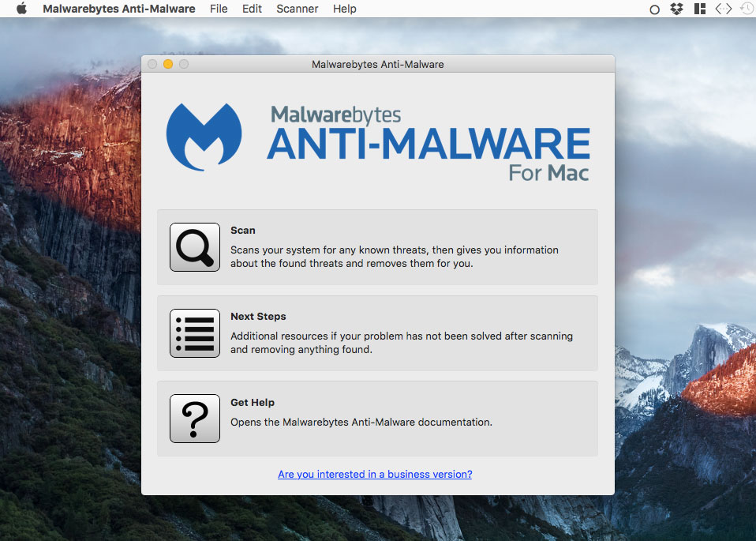Open the Apple menu
This screenshot has height=541, width=756.
coord(21,9)
